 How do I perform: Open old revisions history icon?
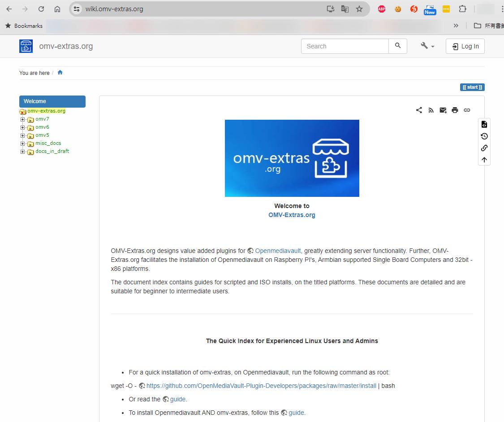point(484,136)
